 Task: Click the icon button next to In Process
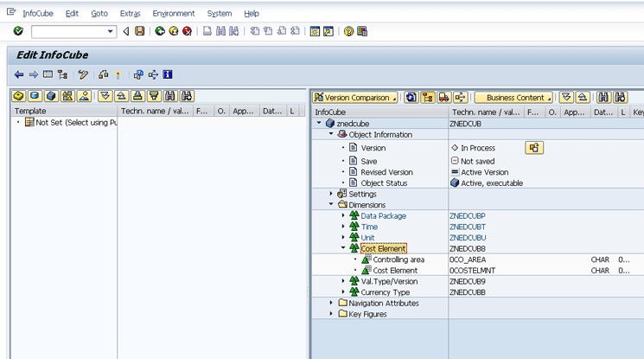(534, 148)
